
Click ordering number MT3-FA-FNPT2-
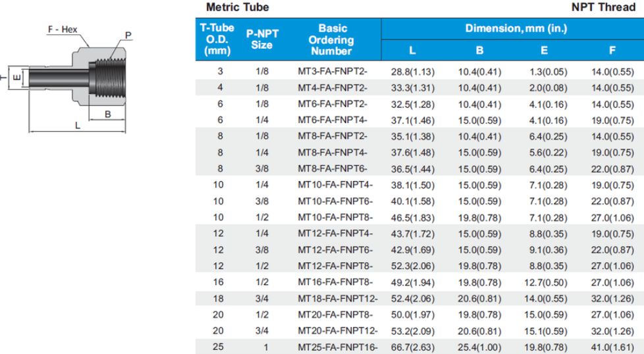coord(332,71)
